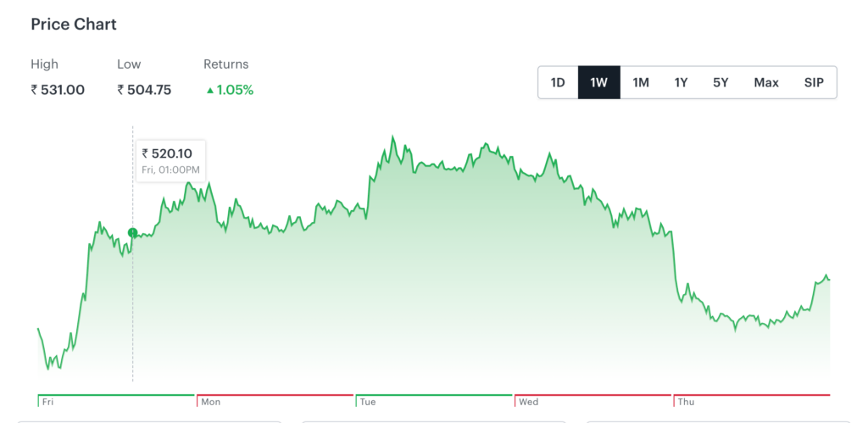Image resolution: width=868 pixels, height=423 pixels.
Task: Select the 1W range tab
Action: (599, 82)
